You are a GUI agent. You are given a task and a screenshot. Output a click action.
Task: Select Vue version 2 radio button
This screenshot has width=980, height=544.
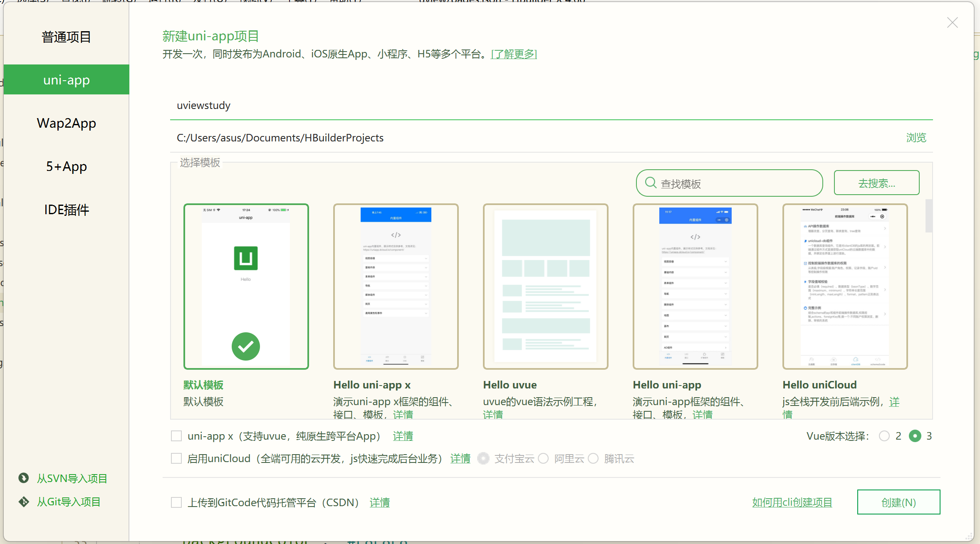885,436
